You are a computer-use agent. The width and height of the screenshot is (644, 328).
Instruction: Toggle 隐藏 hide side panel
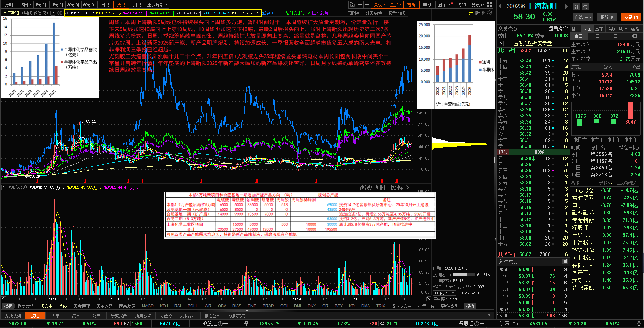[x=477, y=5]
